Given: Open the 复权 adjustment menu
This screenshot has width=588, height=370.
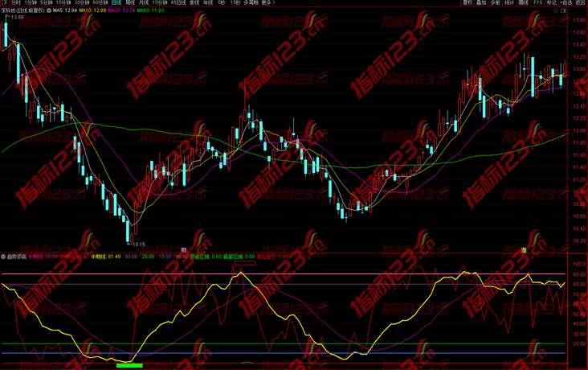Looking at the screenshot, I should tap(468, 3).
